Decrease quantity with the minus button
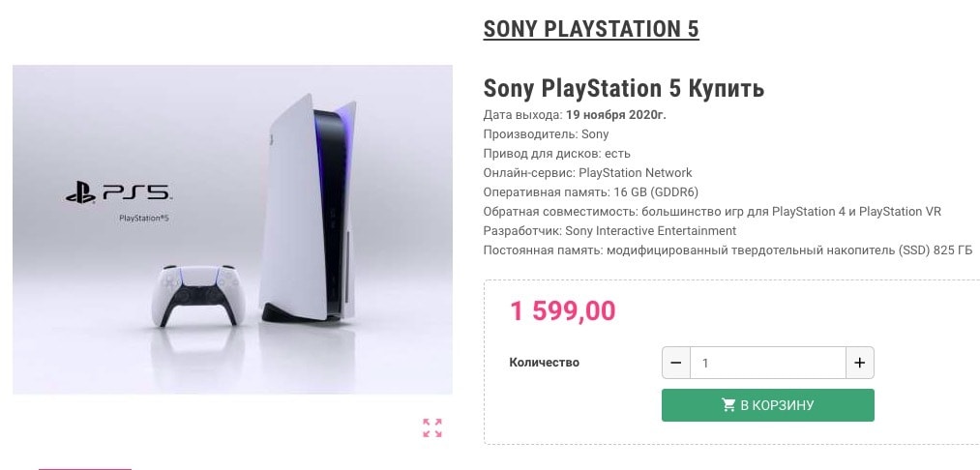 676,364
